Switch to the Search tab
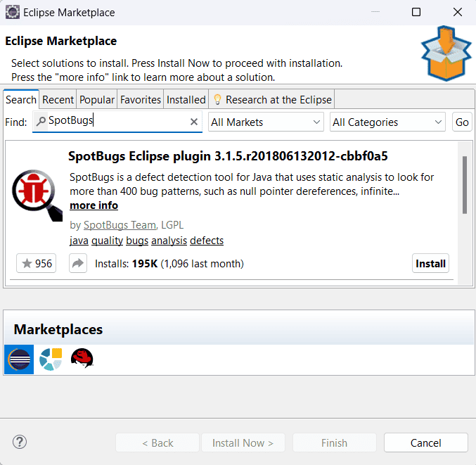 pyautogui.click(x=21, y=100)
